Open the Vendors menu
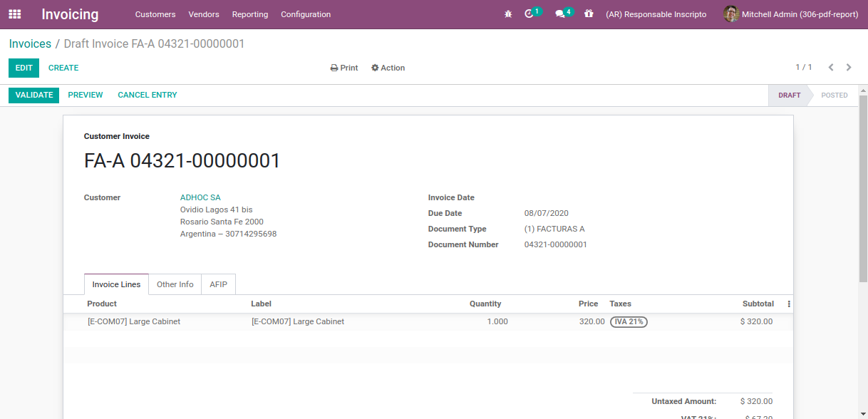 [204, 14]
